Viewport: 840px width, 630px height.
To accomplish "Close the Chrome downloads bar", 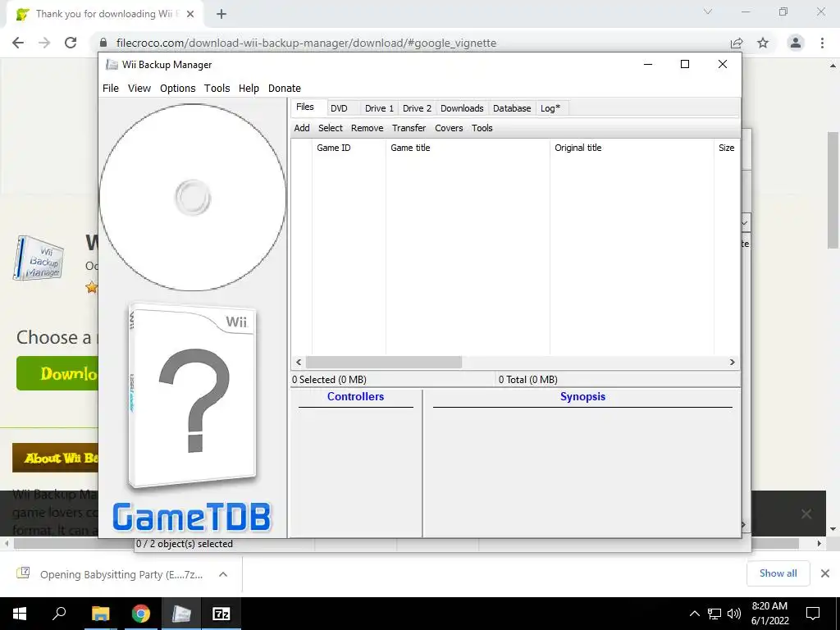I will click(x=825, y=573).
